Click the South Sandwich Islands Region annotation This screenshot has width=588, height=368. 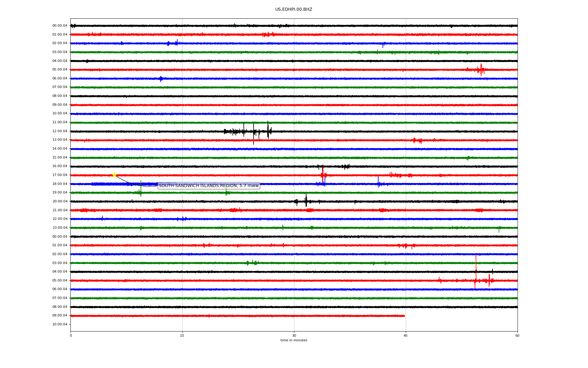click(209, 186)
